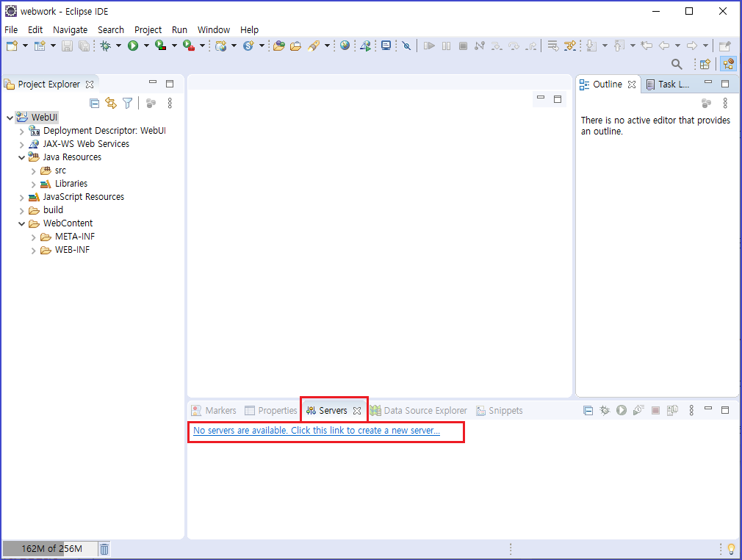Open the Debug button dropdown arrow

pos(118,46)
